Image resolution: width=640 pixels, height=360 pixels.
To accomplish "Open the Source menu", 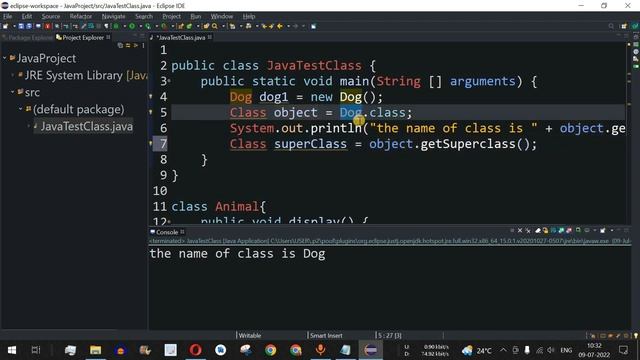I will (51, 16).
